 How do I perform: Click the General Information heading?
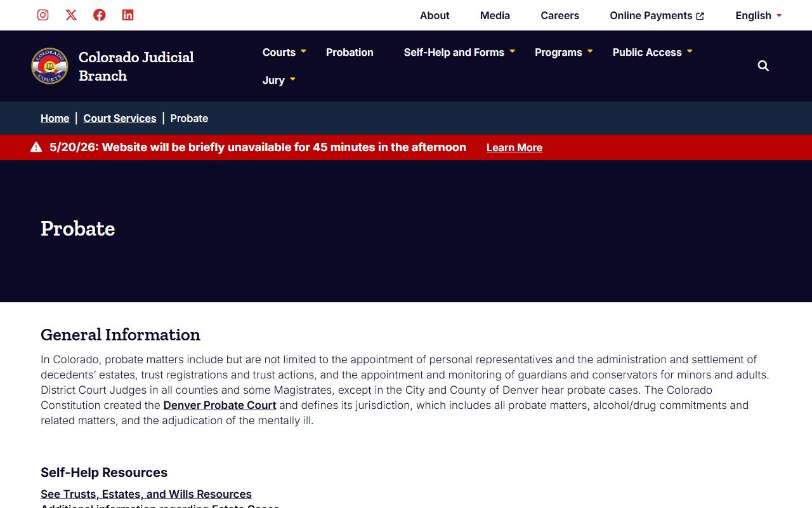coord(121,335)
